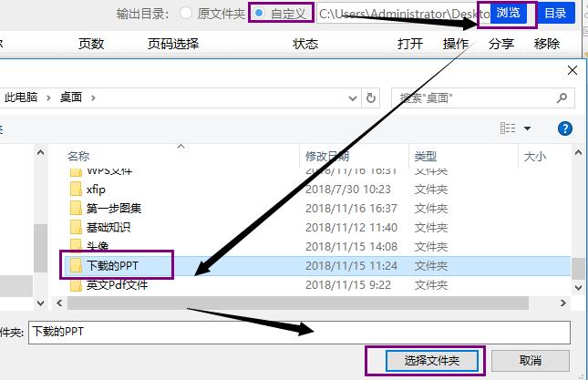Screen dimensions: 588x380
Task: Click the 取消 cancel button
Action: click(531, 361)
